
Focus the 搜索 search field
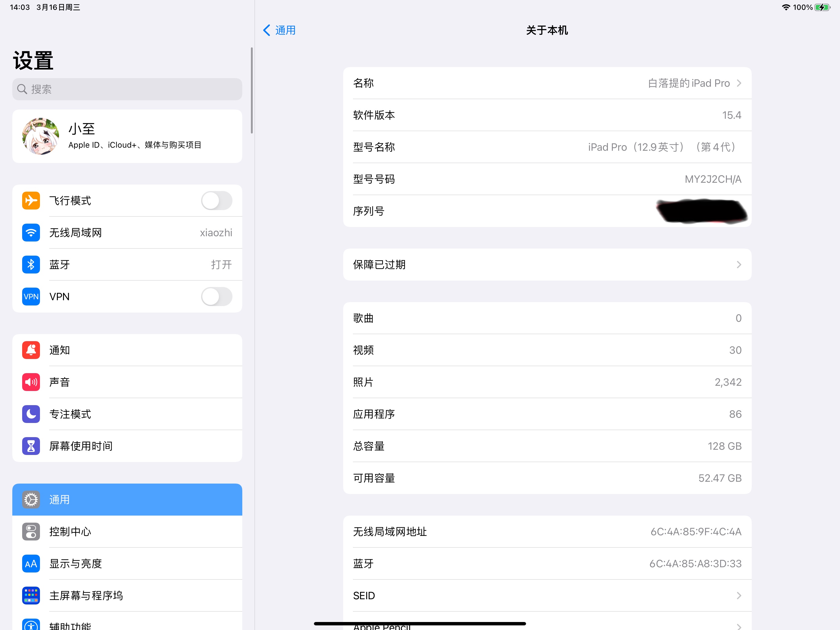127,89
